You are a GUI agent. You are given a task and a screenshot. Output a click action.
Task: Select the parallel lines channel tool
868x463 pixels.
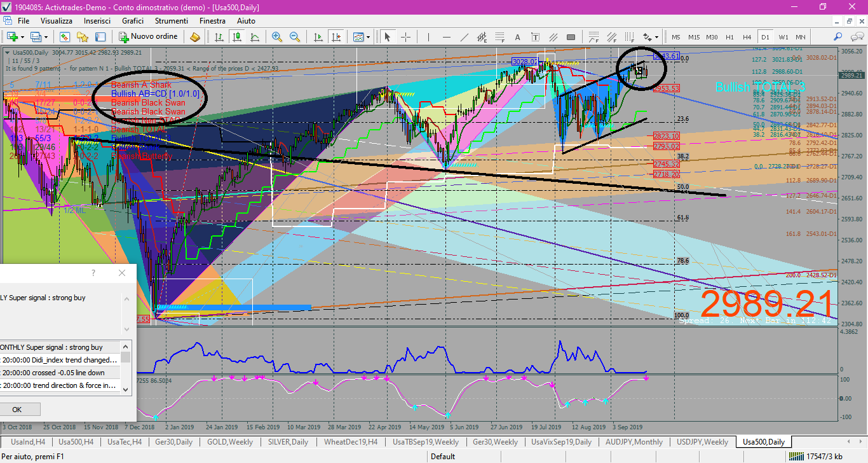(553, 37)
